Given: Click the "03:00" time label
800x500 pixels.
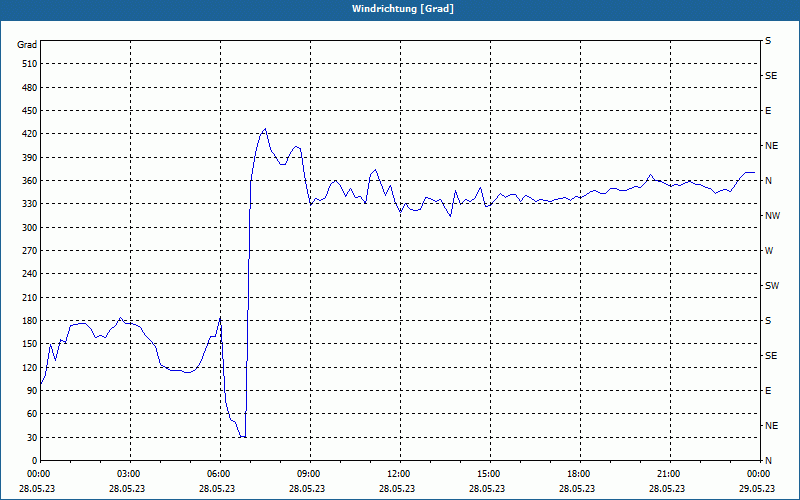Looking at the screenshot, I should (129, 474).
